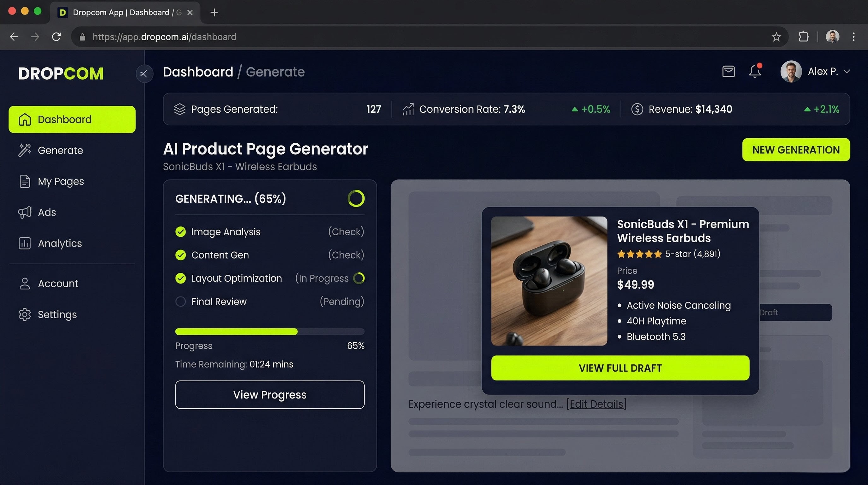Viewport: 868px width, 485px height.
Task: Click the Conversion Rate chart icon
Action: click(x=408, y=109)
